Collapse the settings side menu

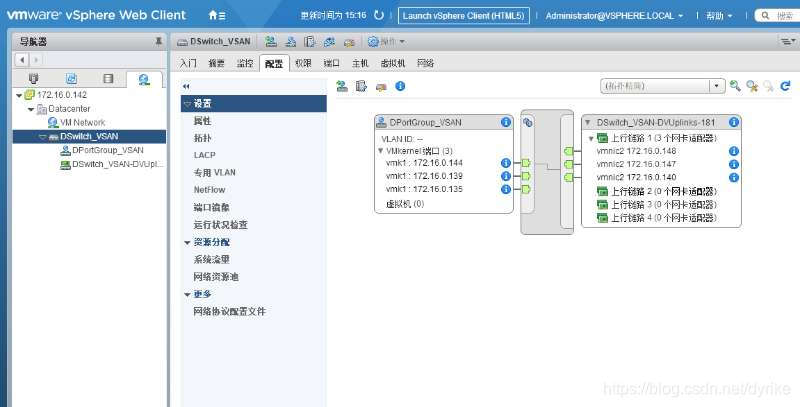(x=186, y=86)
